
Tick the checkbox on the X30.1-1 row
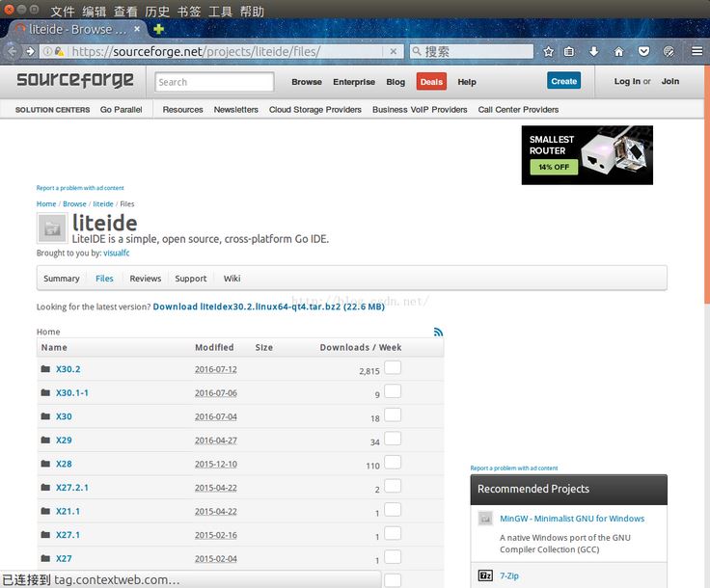pos(393,390)
